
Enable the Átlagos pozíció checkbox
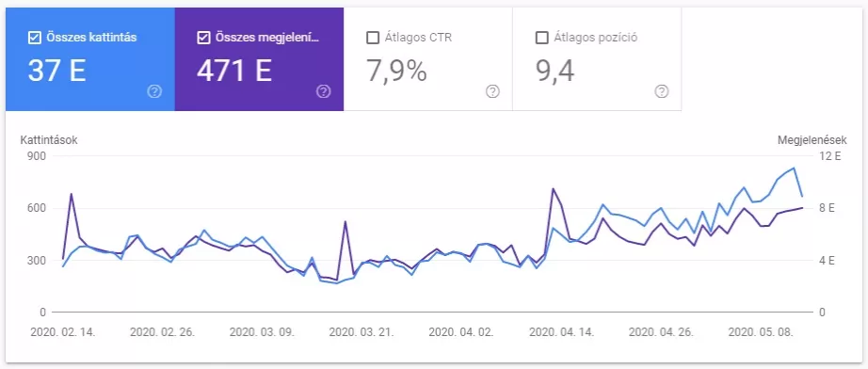point(541,38)
